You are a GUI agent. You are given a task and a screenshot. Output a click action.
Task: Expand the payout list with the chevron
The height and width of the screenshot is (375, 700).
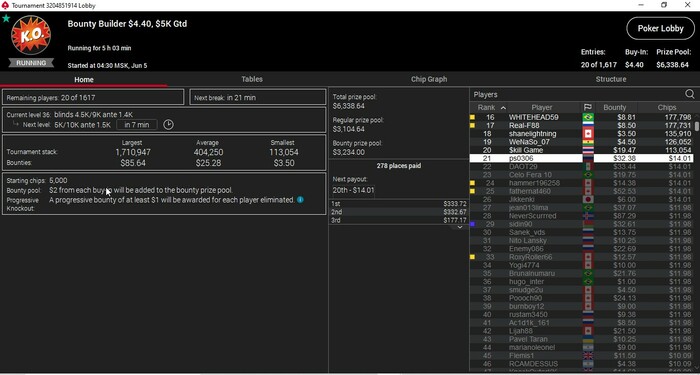click(x=459, y=227)
